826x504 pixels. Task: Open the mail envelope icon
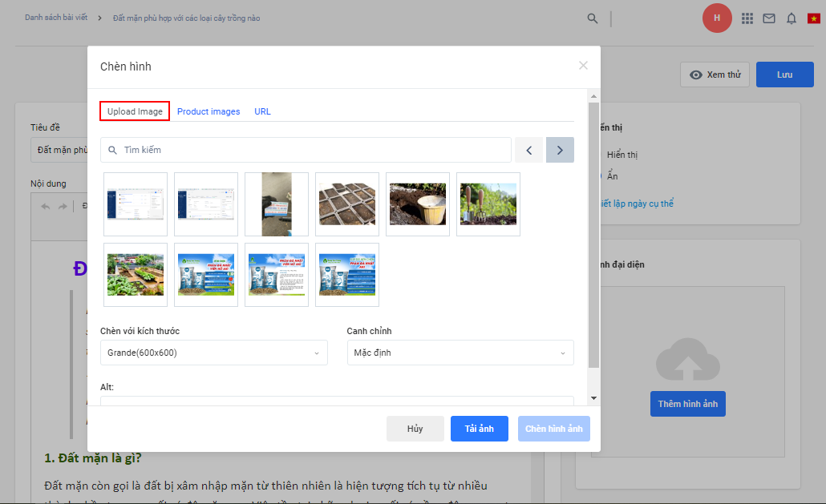(x=769, y=18)
